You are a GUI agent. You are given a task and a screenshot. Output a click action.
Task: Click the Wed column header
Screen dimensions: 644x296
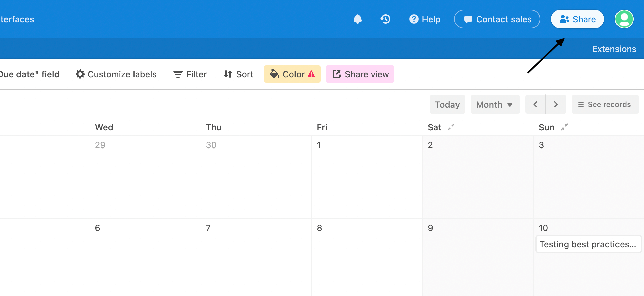pos(104,127)
